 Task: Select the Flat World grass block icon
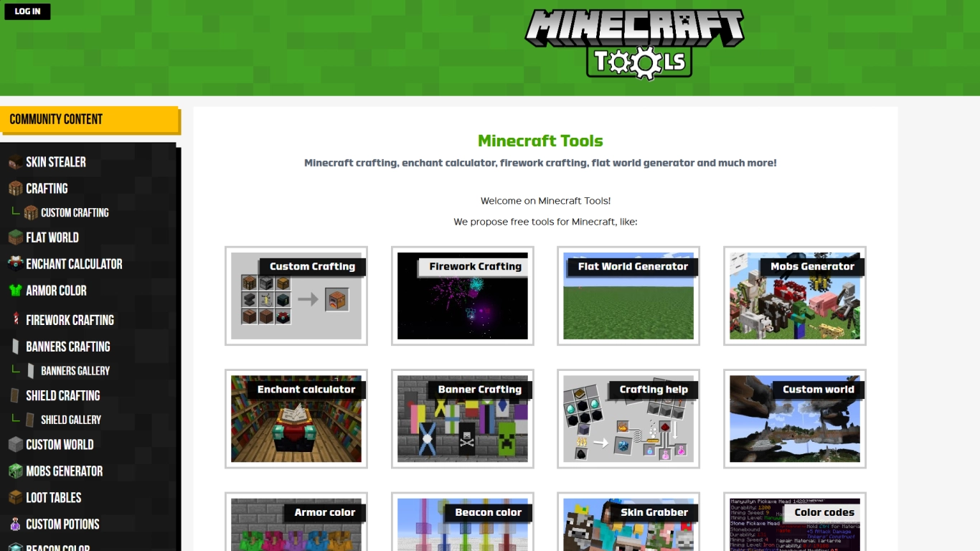(14, 237)
